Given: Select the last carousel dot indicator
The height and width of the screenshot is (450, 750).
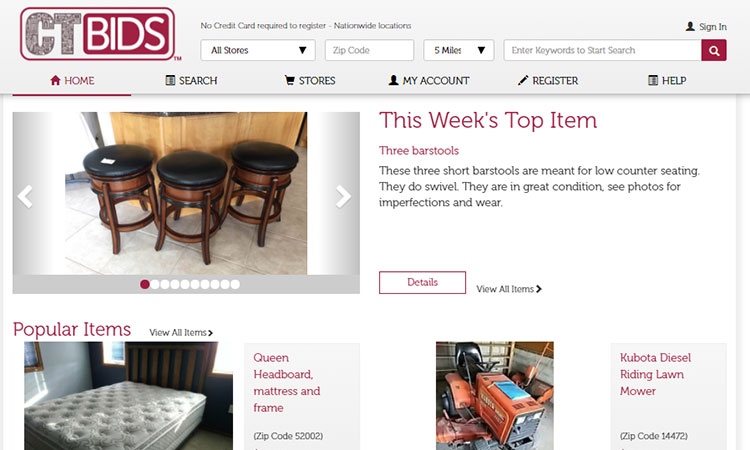Looking at the screenshot, I should point(235,285).
